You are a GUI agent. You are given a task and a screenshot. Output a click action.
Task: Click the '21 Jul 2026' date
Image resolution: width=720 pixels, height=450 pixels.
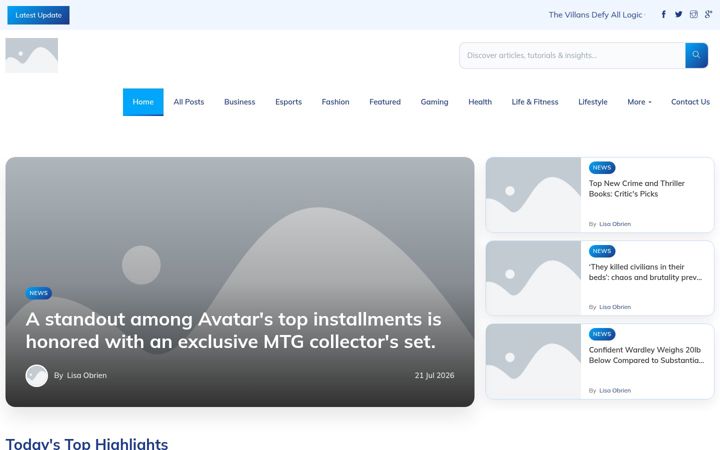click(434, 376)
